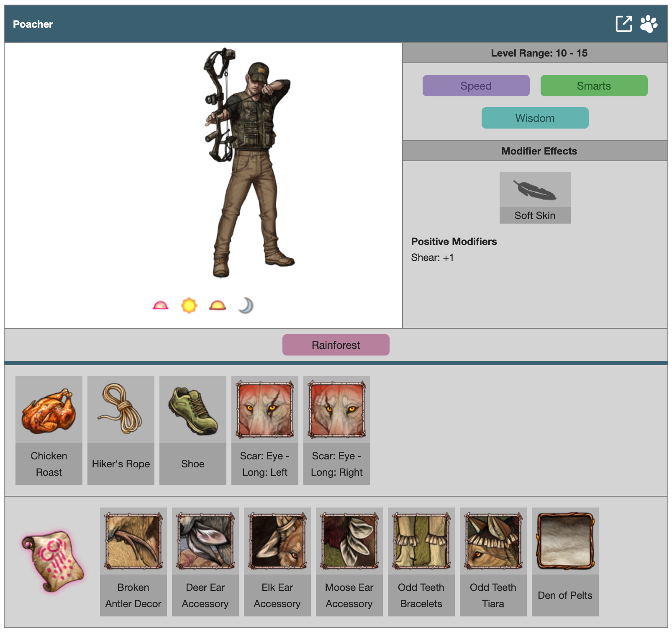The image size is (672, 634).
Task: Open the Soft Skin feather modifier
Action: (535, 197)
